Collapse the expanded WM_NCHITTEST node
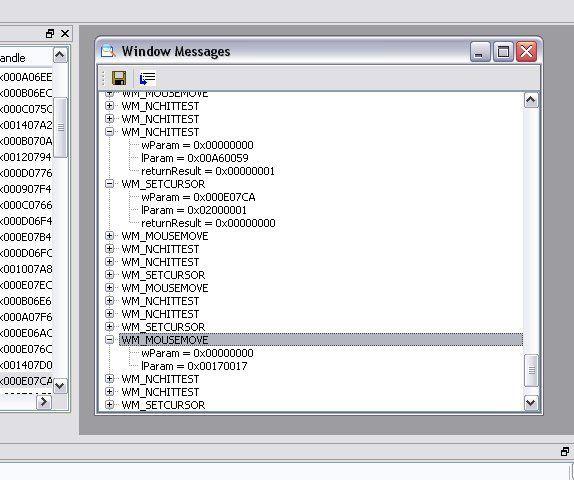 (109, 131)
